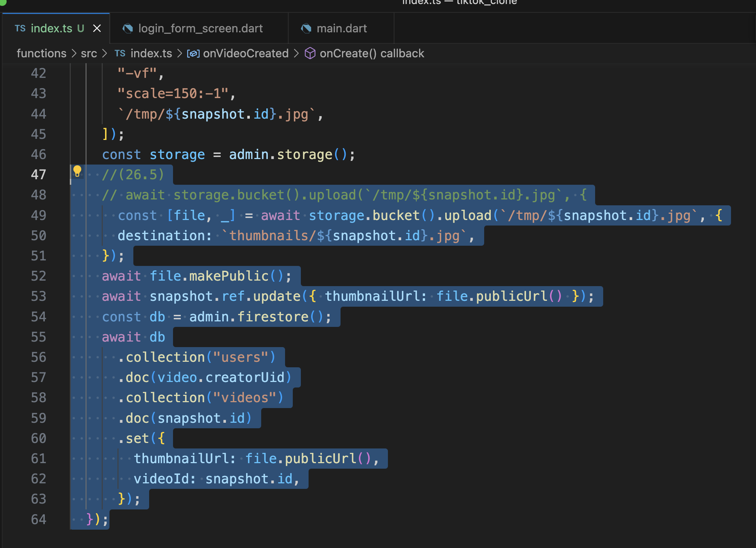Open the functions breadcrumb folder

(x=42, y=53)
